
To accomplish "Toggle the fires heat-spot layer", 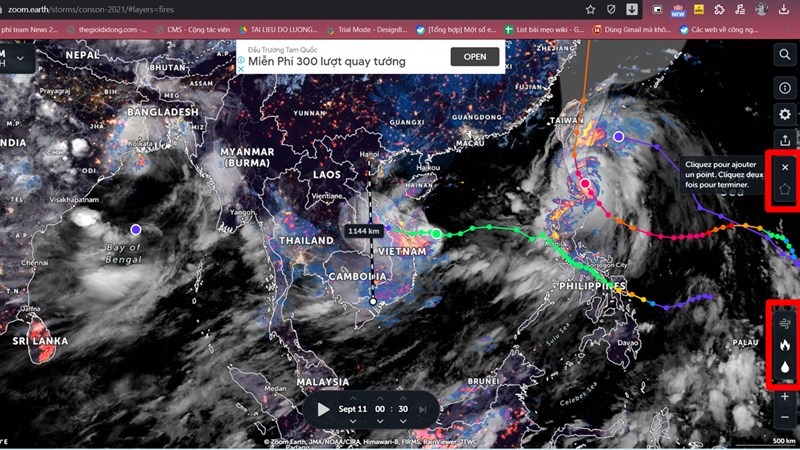I will [x=785, y=345].
